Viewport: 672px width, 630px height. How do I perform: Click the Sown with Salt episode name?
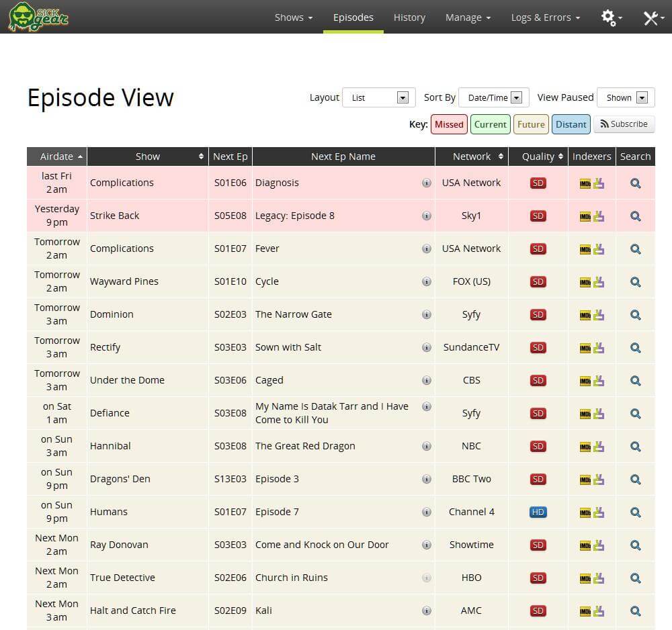[288, 347]
